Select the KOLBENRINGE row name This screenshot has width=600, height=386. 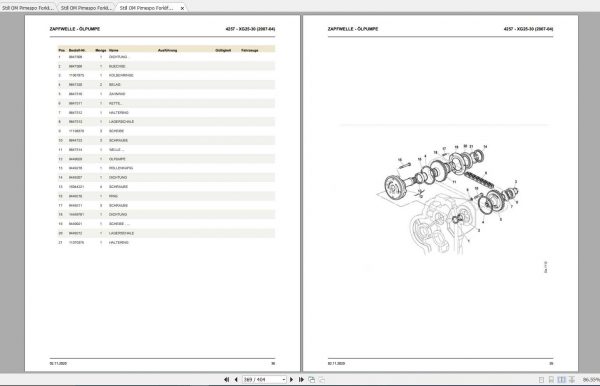point(121,75)
